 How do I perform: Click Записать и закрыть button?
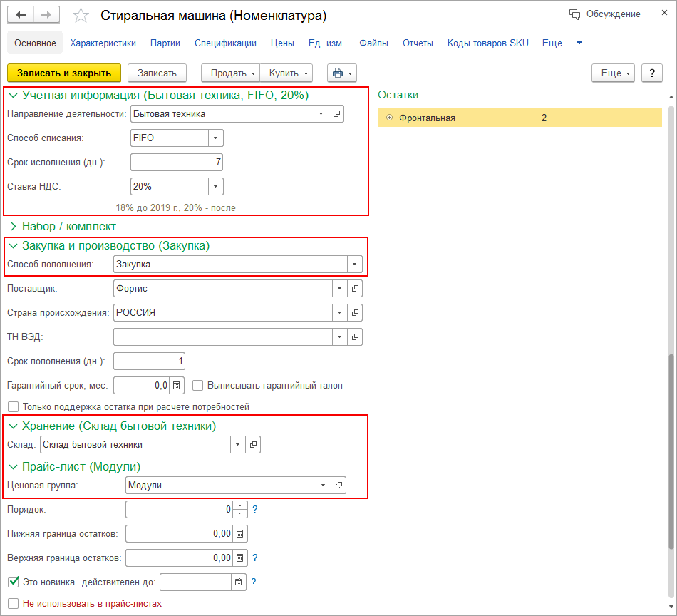pyautogui.click(x=64, y=73)
